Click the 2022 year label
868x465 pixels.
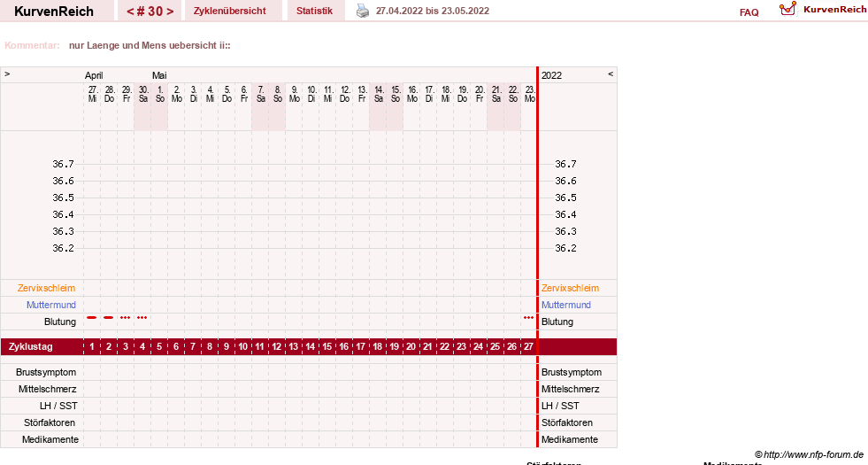click(551, 75)
